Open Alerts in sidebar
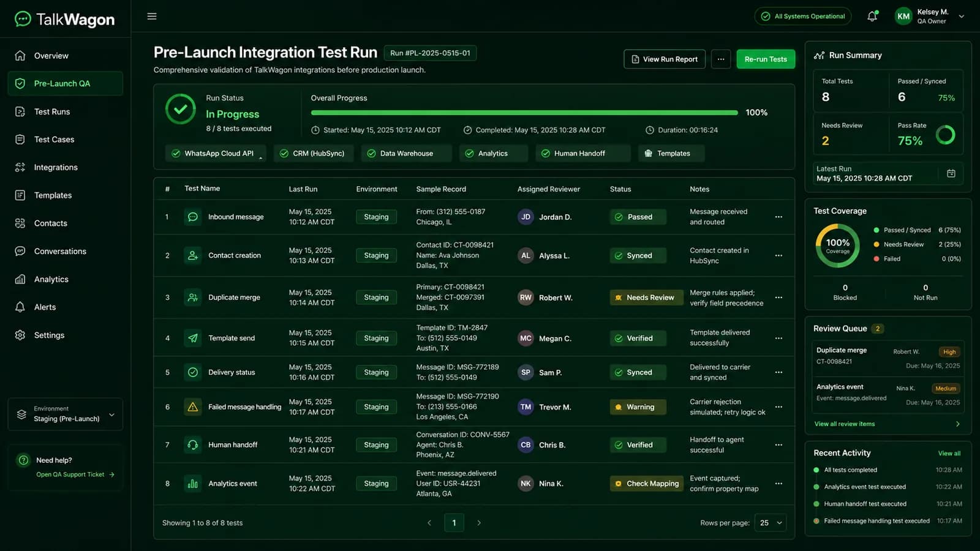980x551 pixels. point(66,307)
